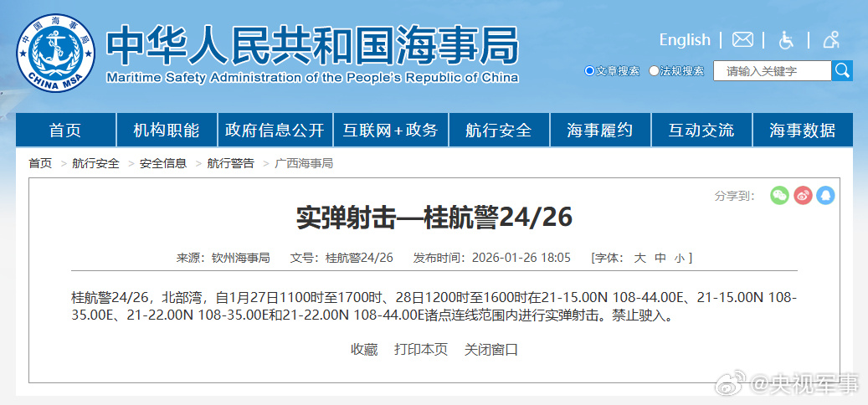Screen dimensions: 868x405
Task: Share the article to QQ
Action: click(x=825, y=196)
